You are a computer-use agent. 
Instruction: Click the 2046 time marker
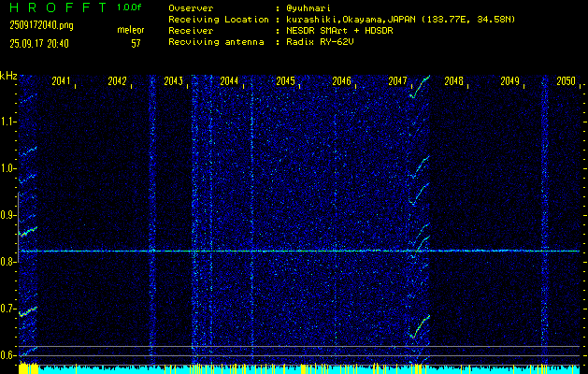coord(341,81)
